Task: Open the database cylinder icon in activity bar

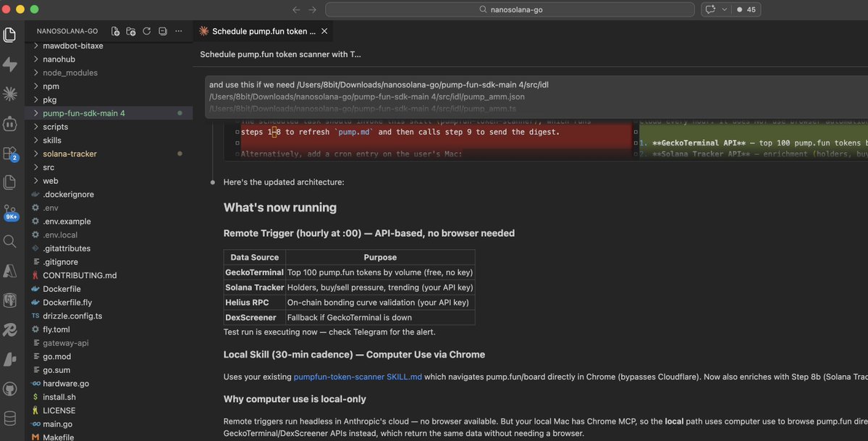Action: [9, 419]
